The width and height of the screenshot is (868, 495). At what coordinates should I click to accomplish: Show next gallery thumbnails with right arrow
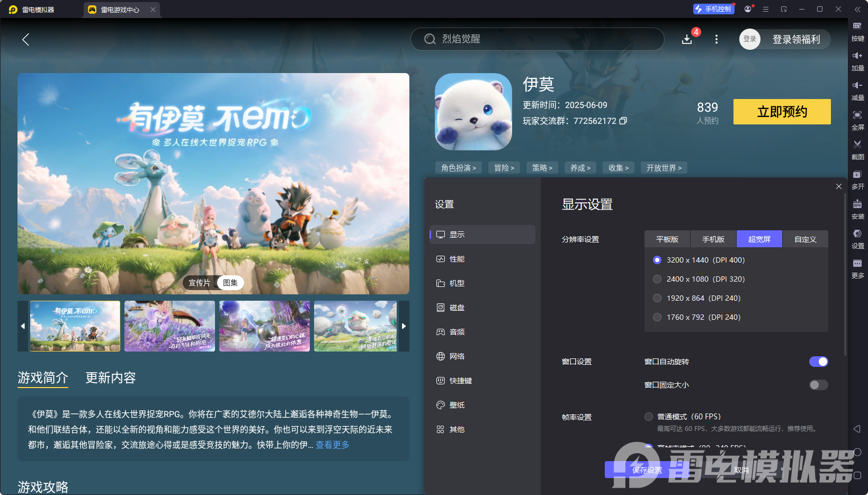[x=404, y=326]
